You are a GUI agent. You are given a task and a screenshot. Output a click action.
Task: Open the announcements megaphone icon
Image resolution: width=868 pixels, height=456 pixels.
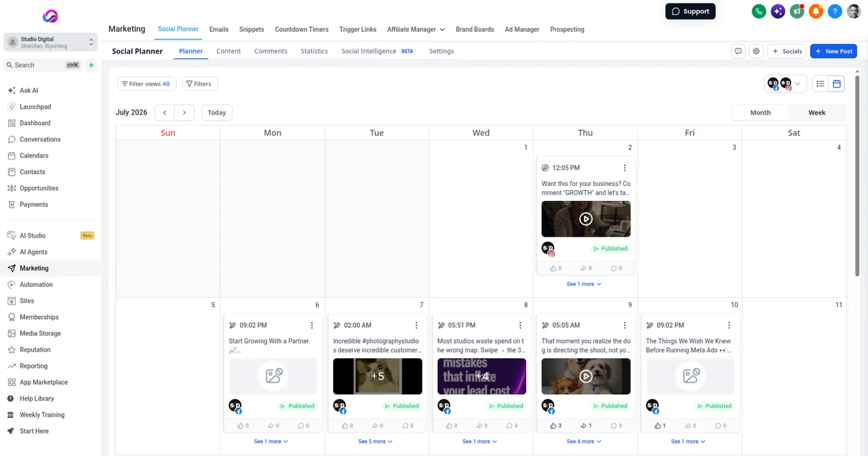[797, 12]
